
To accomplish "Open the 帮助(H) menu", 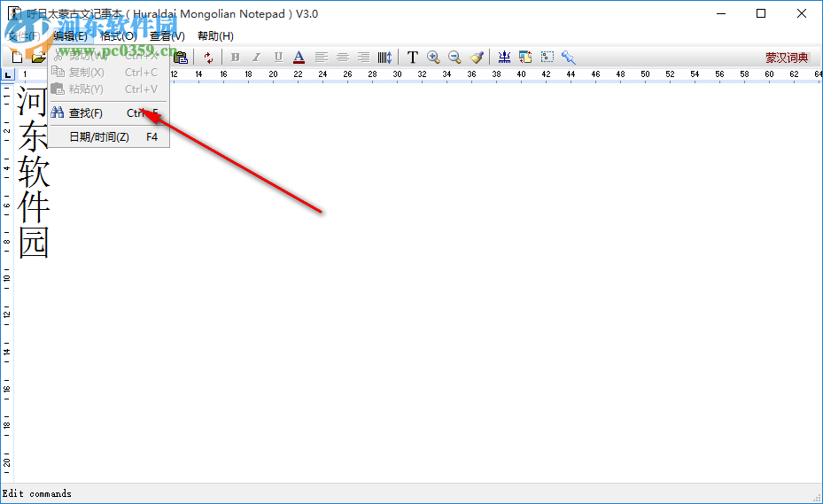I will tap(216, 35).
